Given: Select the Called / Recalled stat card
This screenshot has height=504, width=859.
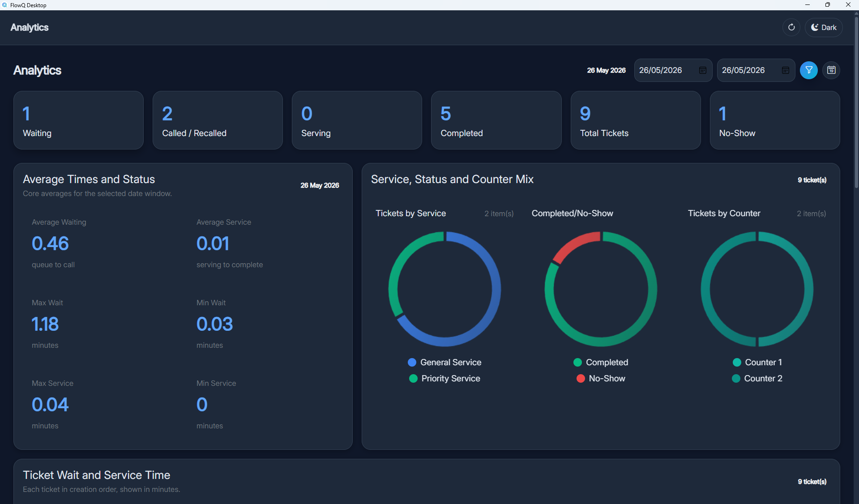Looking at the screenshot, I should click(x=218, y=120).
